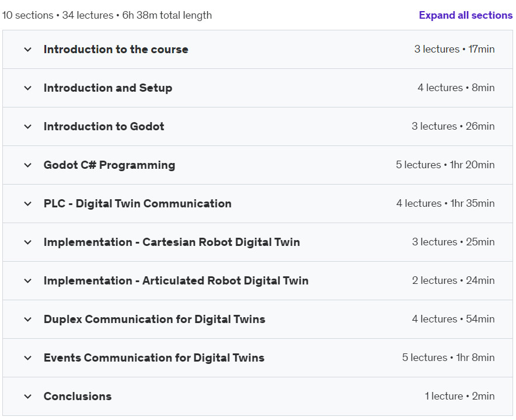The height and width of the screenshot is (420, 516).
Task: Click the chevron beside Duplex Communication section
Action: [27, 320]
